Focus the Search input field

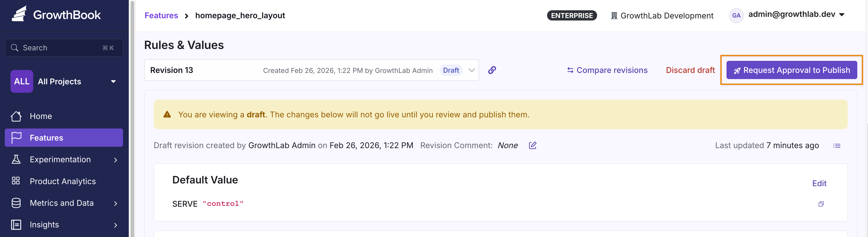[x=64, y=48]
